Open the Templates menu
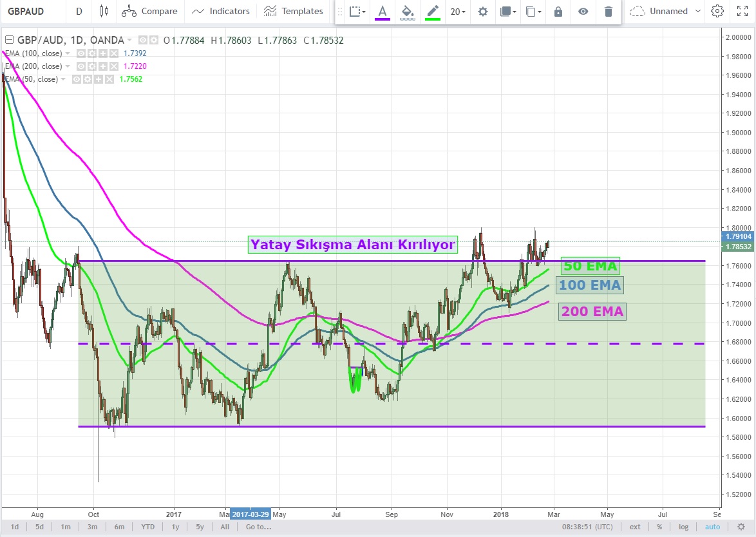Viewport: 756px width, 537px height. point(294,11)
